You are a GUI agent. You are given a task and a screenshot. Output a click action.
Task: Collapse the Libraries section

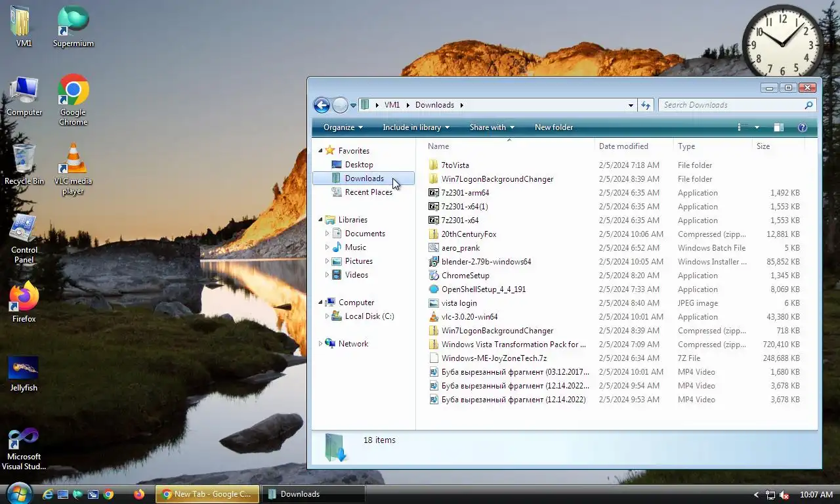coord(321,220)
